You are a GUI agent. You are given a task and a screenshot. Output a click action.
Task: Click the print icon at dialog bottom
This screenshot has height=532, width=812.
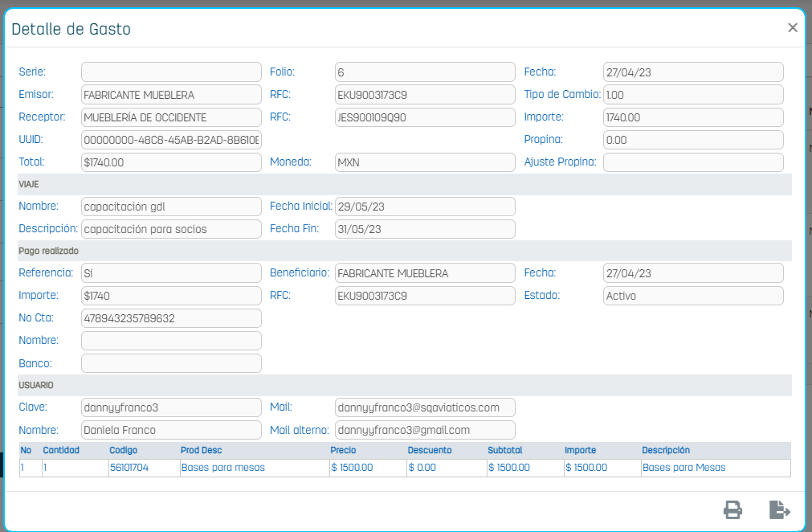732,509
